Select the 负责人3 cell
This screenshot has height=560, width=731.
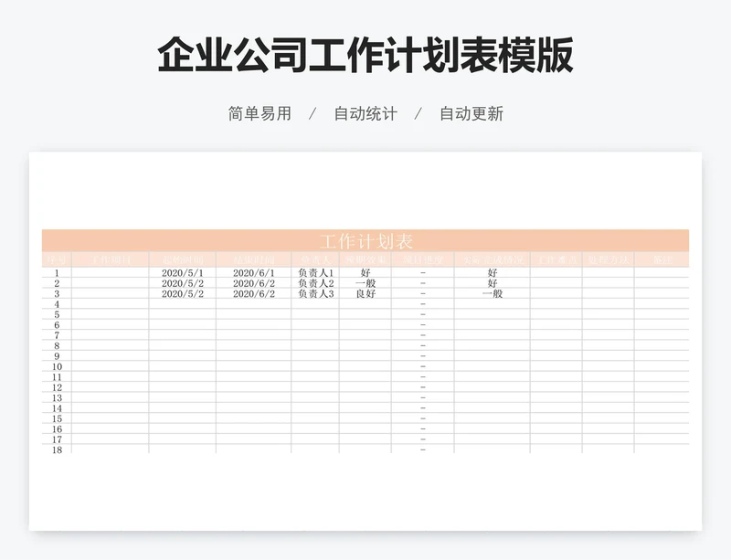pyautogui.click(x=315, y=294)
